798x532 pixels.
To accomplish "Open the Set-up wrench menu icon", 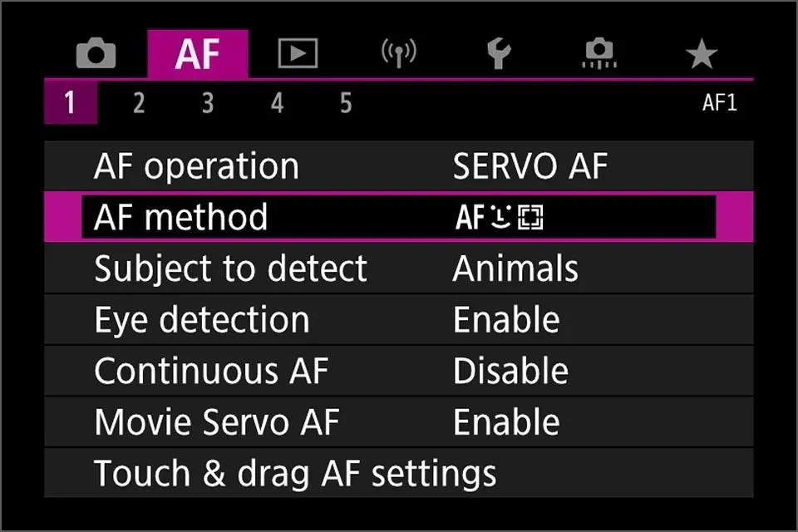I will 499,52.
